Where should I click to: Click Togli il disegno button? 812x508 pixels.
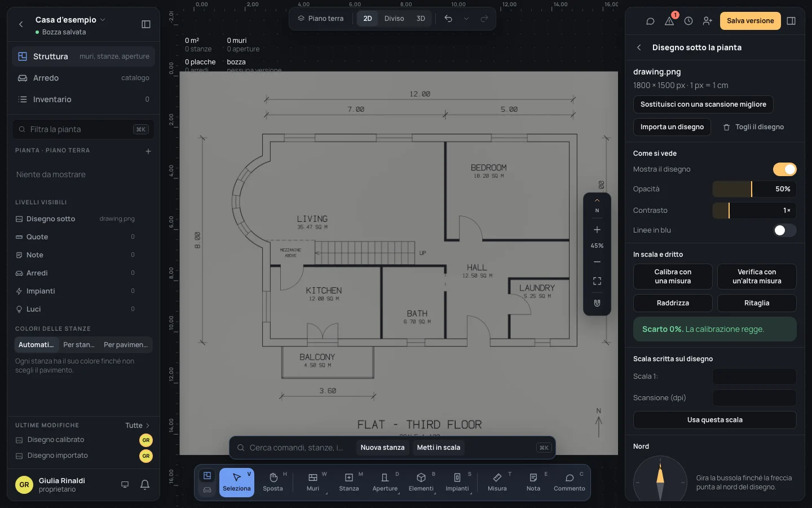coord(754,127)
